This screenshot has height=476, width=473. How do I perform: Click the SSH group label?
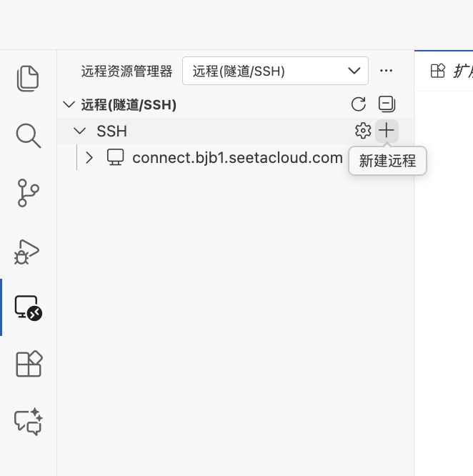tap(112, 131)
